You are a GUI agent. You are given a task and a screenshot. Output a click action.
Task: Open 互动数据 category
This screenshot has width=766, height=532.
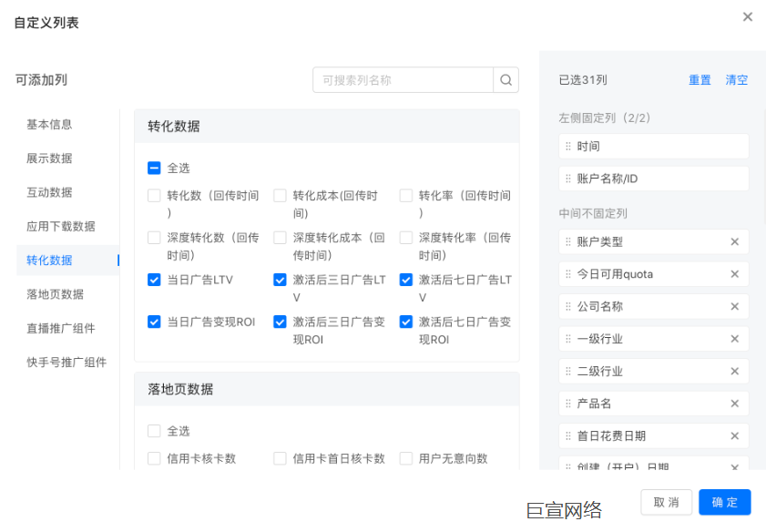pyautogui.click(x=49, y=192)
